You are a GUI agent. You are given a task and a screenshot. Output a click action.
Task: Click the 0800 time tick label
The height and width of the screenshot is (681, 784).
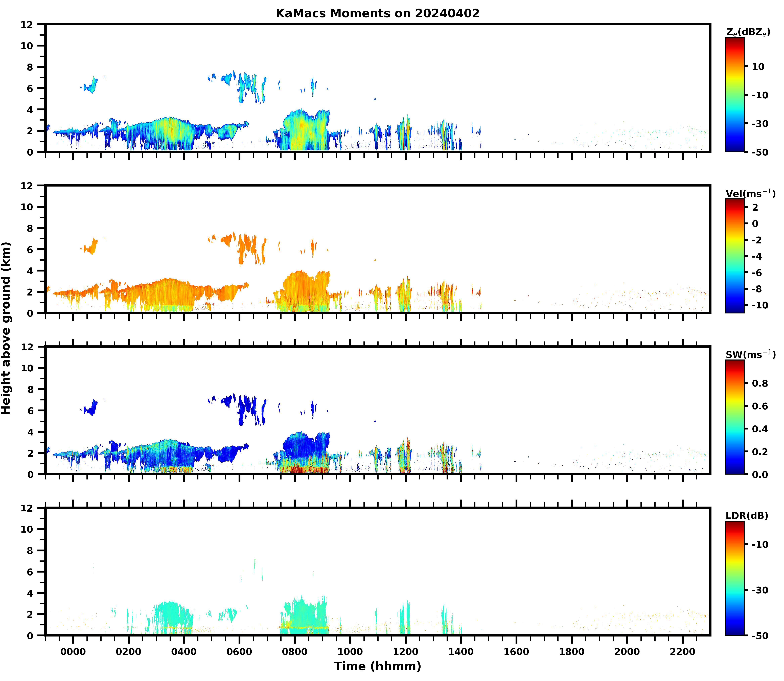click(x=294, y=652)
